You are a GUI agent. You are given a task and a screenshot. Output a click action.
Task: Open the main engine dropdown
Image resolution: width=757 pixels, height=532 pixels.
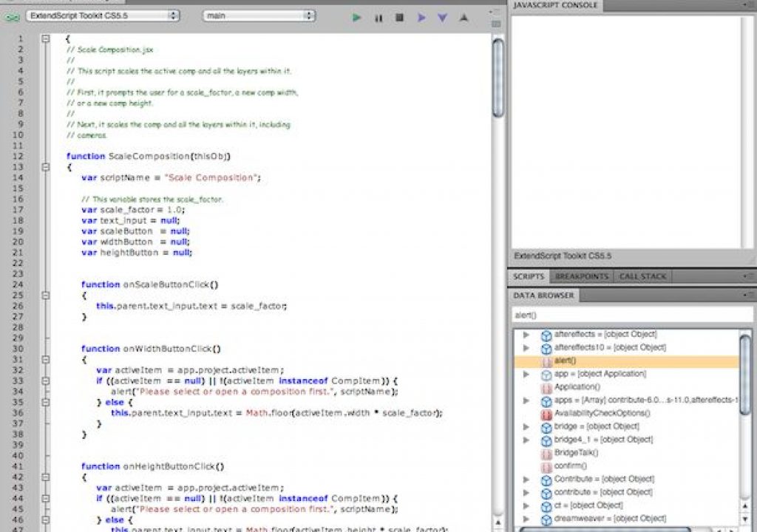[x=259, y=16]
